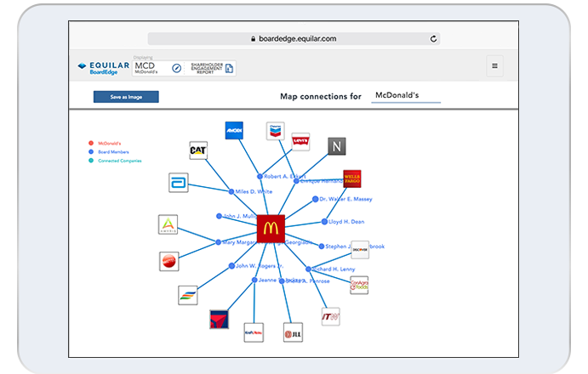
Task: Open the hamburger menu
Action: (495, 66)
